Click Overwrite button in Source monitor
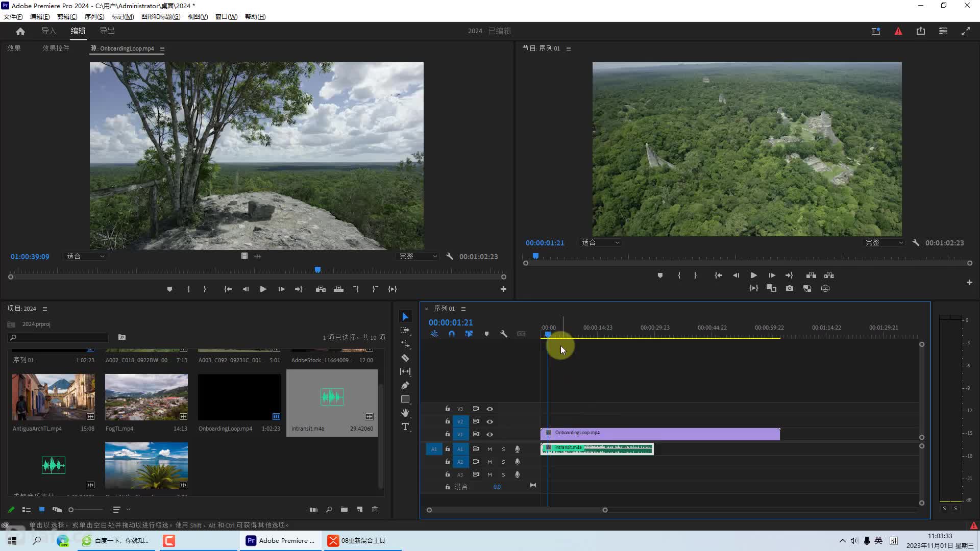 [338, 289]
